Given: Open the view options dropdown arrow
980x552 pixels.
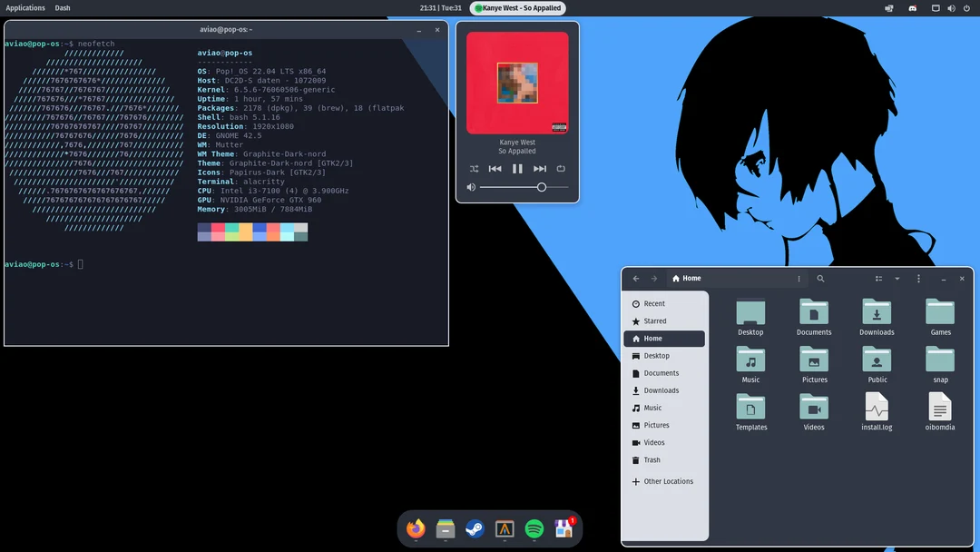Looking at the screenshot, I should pyautogui.click(x=897, y=278).
